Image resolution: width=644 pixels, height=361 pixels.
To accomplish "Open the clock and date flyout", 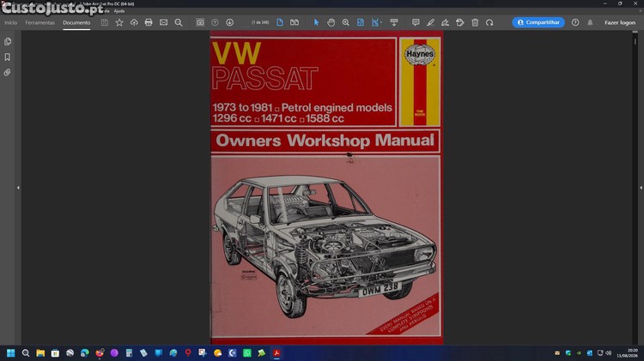I will pyautogui.click(x=627, y=352).
